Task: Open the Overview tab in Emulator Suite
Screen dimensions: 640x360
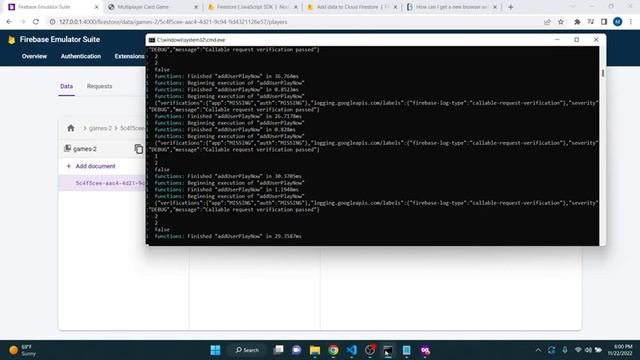Action: [x=34, y=56]
